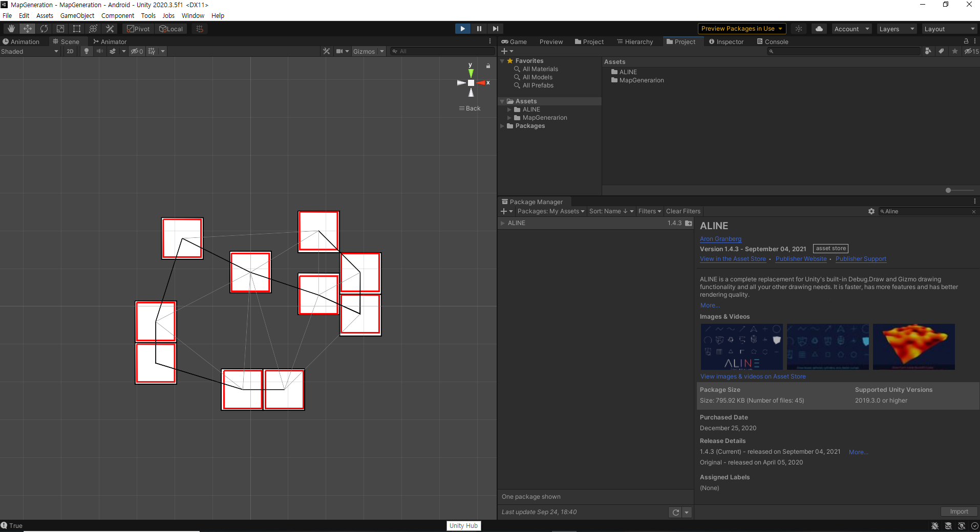Step one frame forward in Play Mode

(x=495, y=28)
